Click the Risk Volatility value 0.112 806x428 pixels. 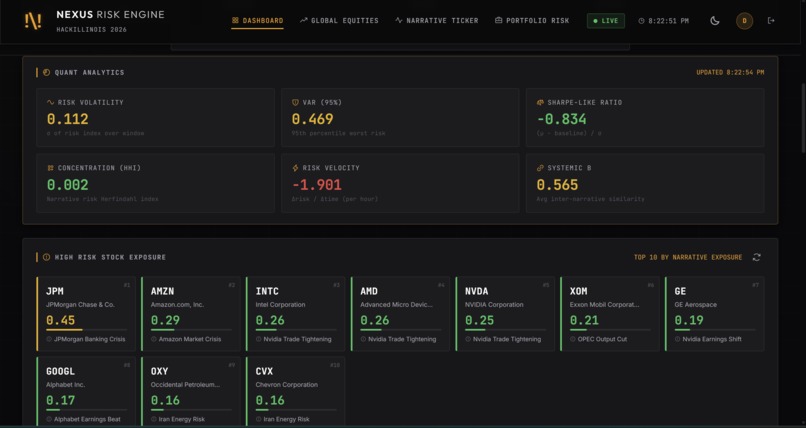67,119
